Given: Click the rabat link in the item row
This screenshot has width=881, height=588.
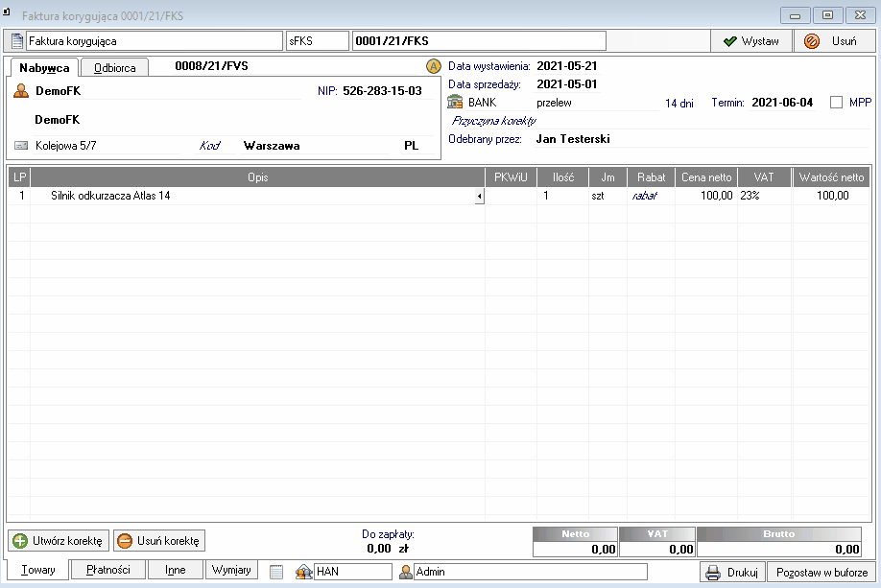Looking at the screenshot, I should (x=643, y=196).
